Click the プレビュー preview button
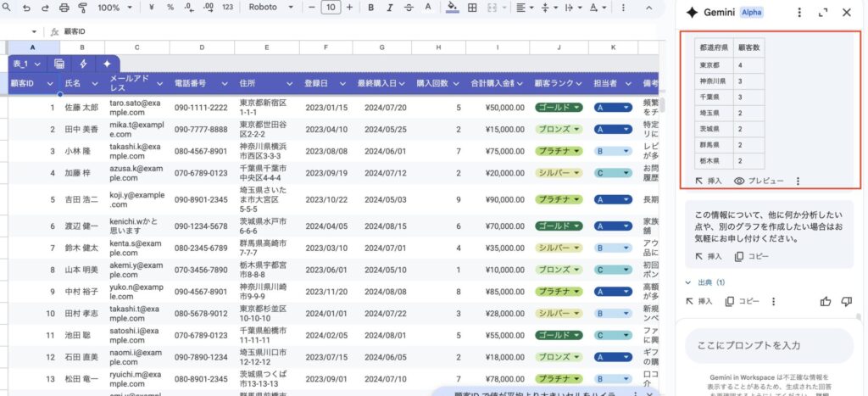 click(x=759, y=181)
